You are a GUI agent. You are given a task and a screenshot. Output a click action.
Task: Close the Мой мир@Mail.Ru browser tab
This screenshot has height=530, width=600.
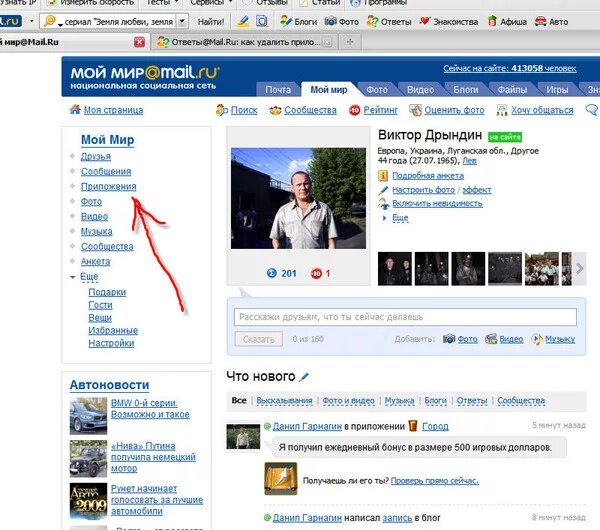click(x=140, y=42)
